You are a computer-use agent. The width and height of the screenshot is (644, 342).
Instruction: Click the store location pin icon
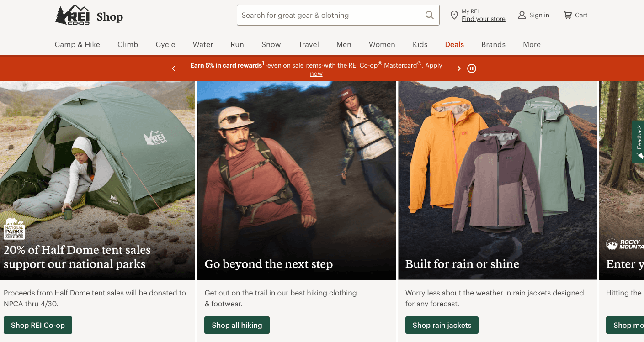[x=454, y=15]
